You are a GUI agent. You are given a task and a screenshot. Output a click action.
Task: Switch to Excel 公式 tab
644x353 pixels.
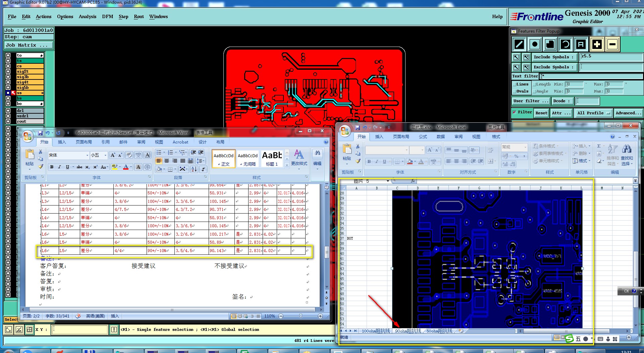point(423,137)
